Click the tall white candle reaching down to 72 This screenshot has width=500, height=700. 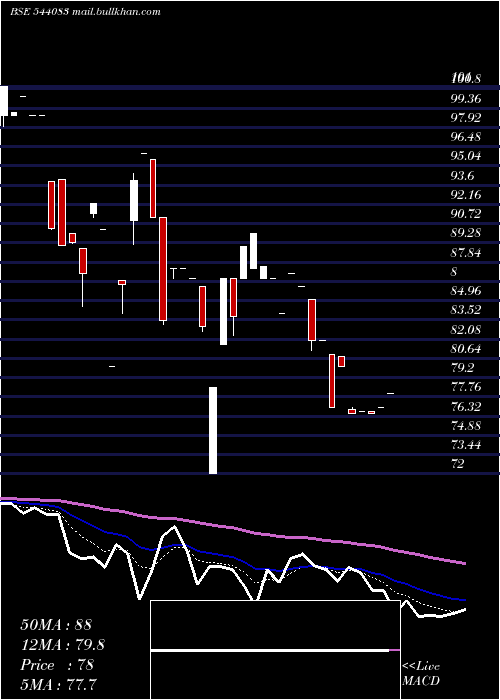click(x=213, y=430)
